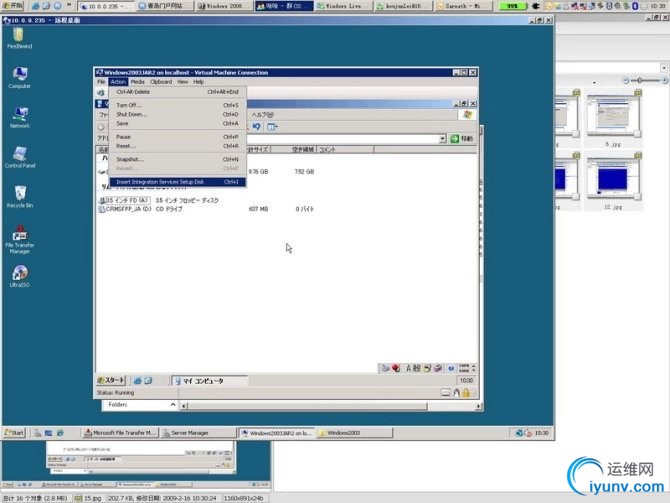Image resolution: width=670 pixels, height=503 pixels.
Task: Switch to the 10.0.0.235 host taskbar button
Action: pyautogui.click(x=107, y=6)
